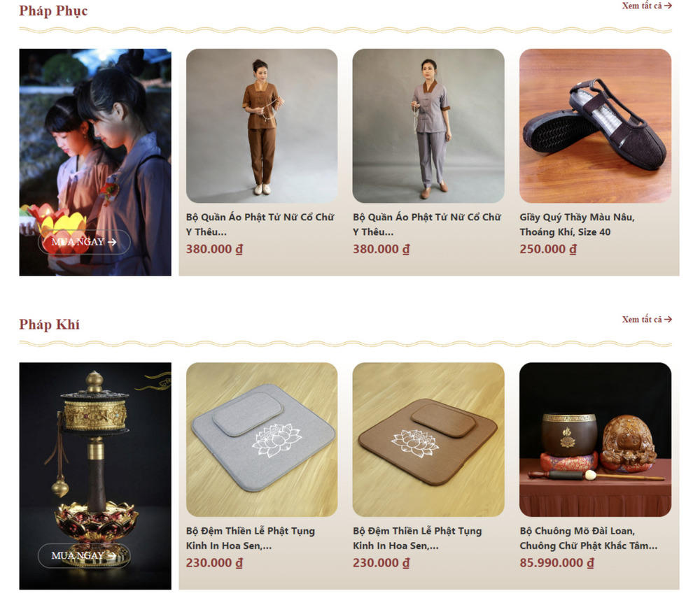Open the Taiwanese bell and wooden fish image

pyautogui.click(x=595, y=440)
